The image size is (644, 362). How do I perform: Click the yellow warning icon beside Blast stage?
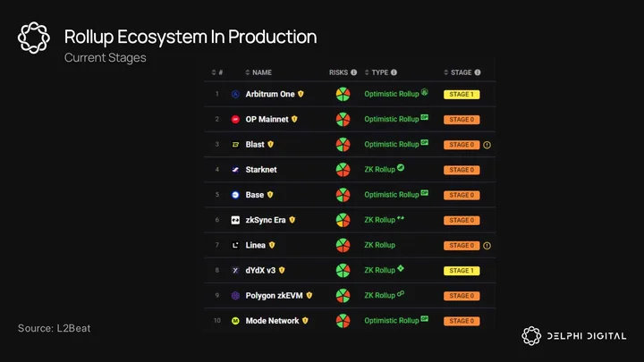(x=487, y=145)
